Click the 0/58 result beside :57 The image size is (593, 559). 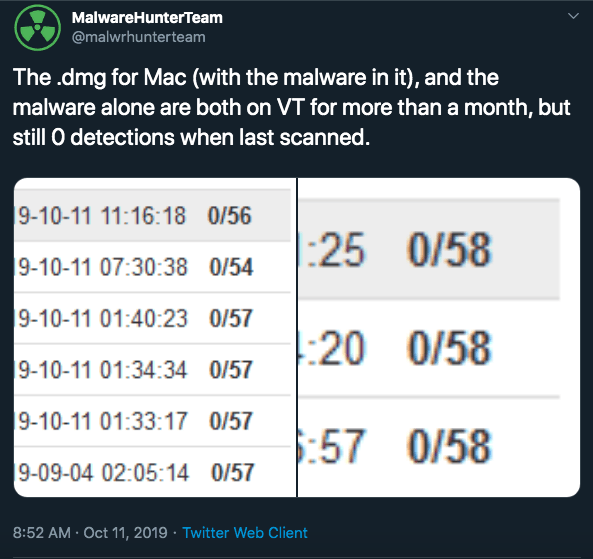coord(449,446)
